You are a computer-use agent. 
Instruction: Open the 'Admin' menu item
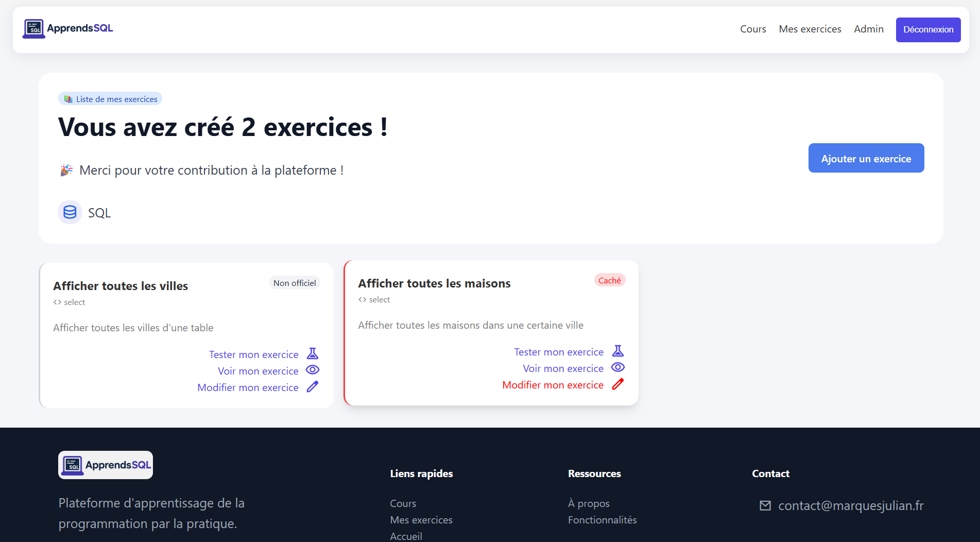[869, 29]
